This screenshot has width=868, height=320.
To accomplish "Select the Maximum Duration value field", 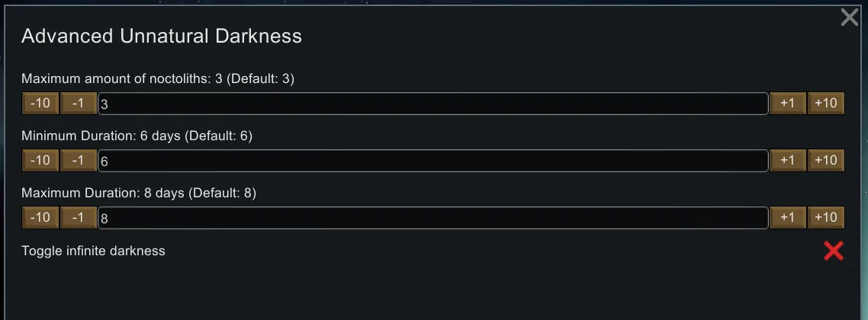I will (x=432, y=218).
